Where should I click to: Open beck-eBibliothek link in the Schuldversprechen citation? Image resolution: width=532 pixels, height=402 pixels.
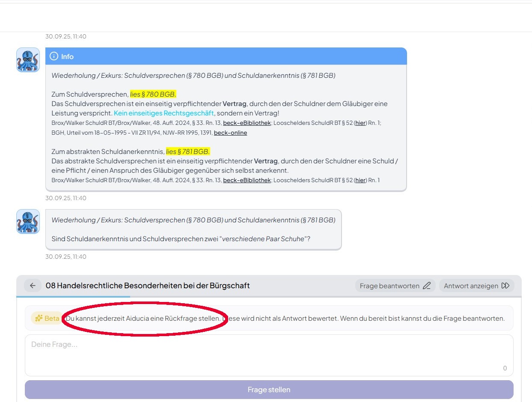247,123
